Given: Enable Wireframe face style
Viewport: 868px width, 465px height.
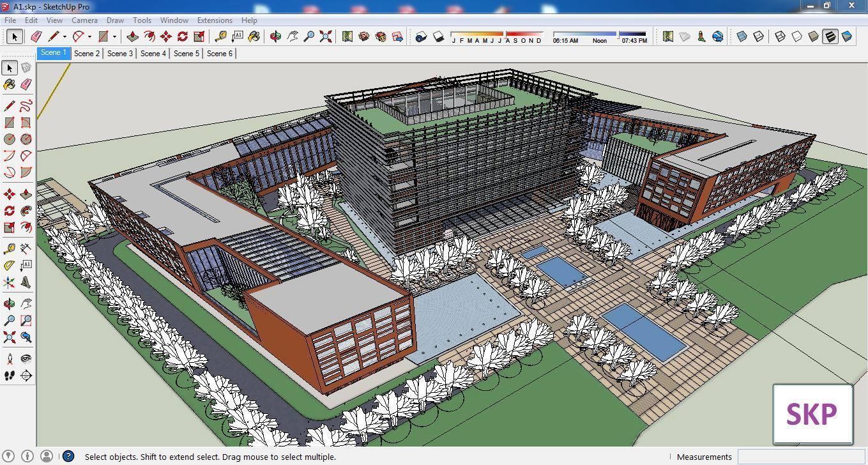Looking at the screenshot, I should [x=780, y=36].
